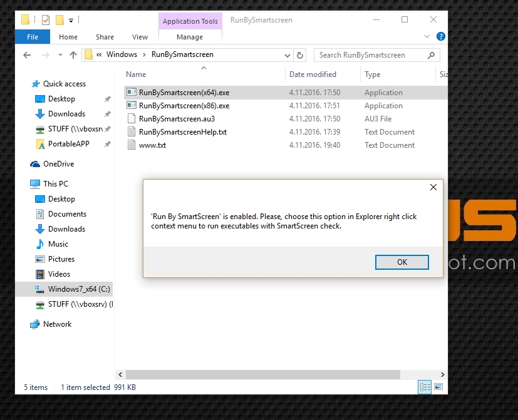This screenshot has width=518, height=420.
Task: Click the x86 exe application icon
Action: tap(132, 105)
